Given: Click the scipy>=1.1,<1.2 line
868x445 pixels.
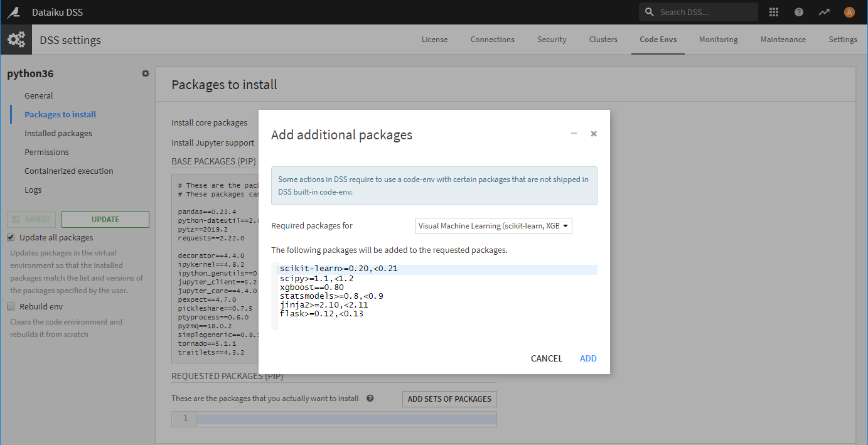Looking at the screenshot, I should [316, 278].
